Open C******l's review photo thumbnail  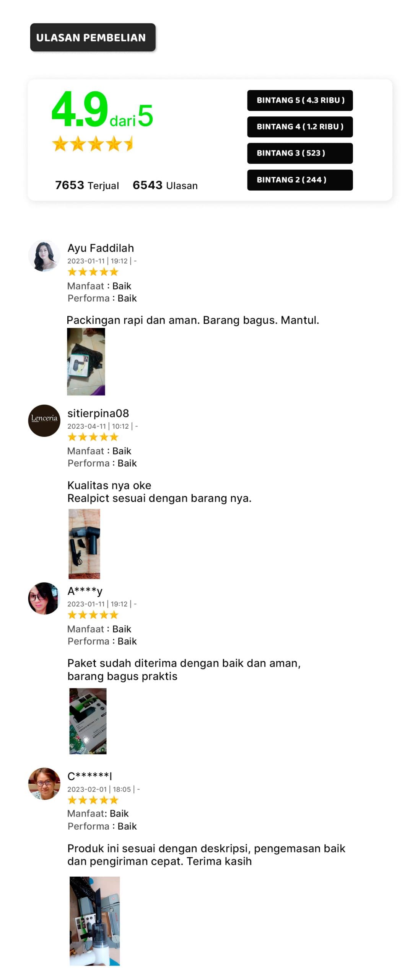point(94,921)
